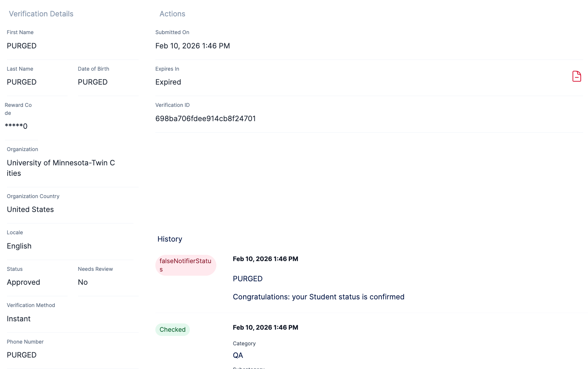Select the English locale value
Viewport: 588px width, 369px height.
tap(19, 246)
